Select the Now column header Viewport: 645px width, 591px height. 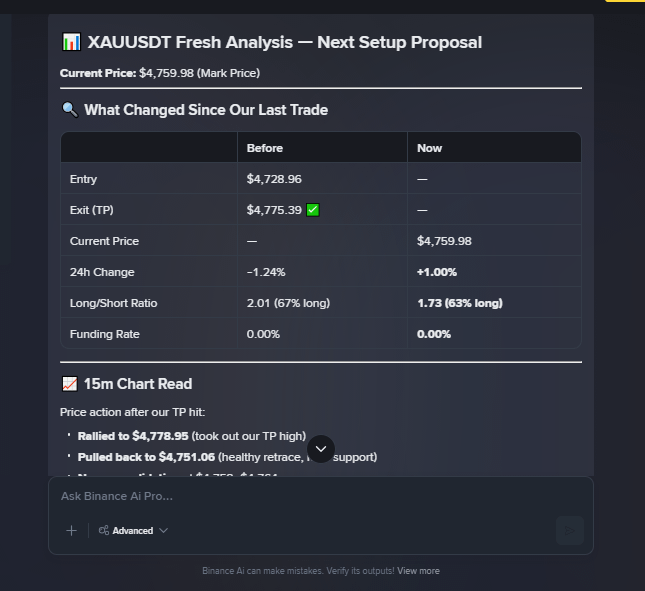(430, 148)
